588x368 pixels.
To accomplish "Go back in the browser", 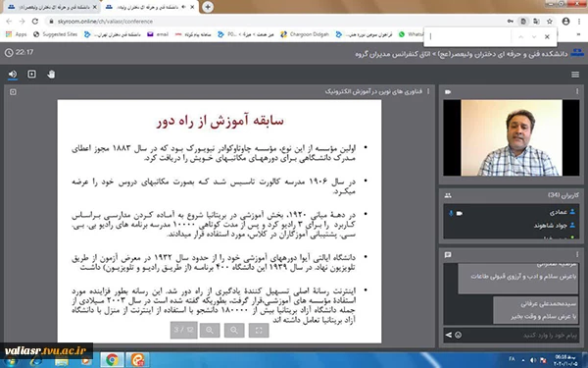I will tap(9, 22).
